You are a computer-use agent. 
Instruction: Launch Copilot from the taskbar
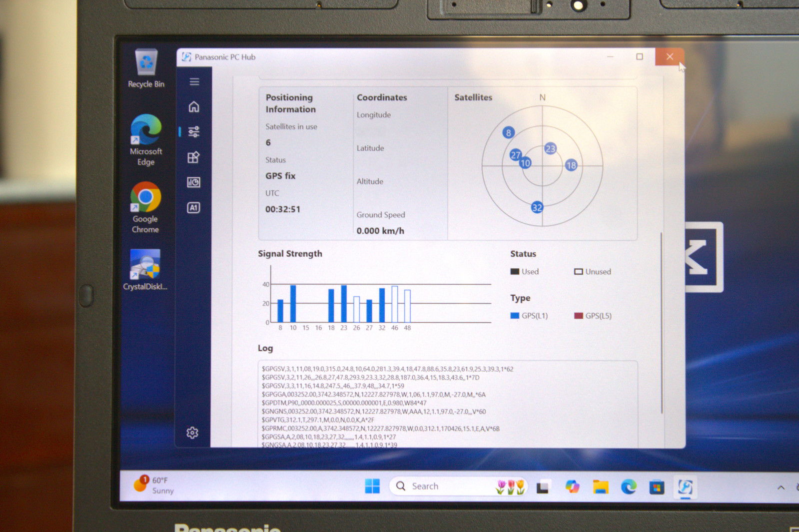572,487
